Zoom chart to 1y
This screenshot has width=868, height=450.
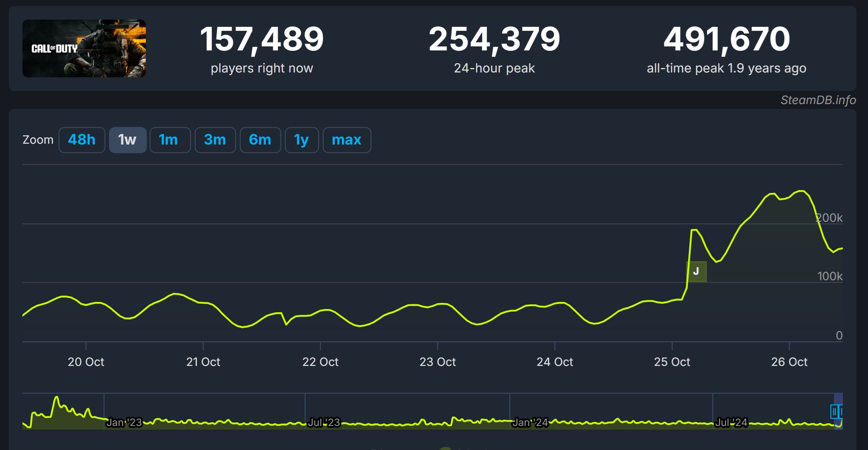301,140
